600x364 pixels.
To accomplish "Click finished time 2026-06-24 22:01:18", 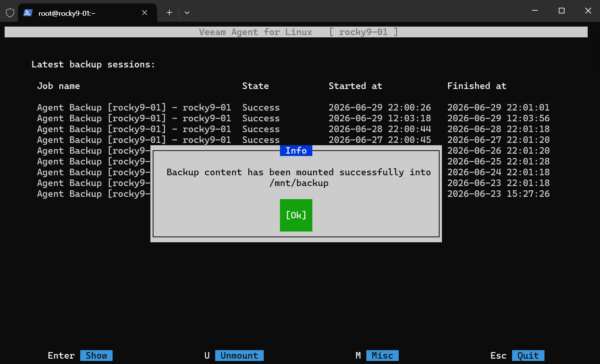I will (x=499, y=172).
